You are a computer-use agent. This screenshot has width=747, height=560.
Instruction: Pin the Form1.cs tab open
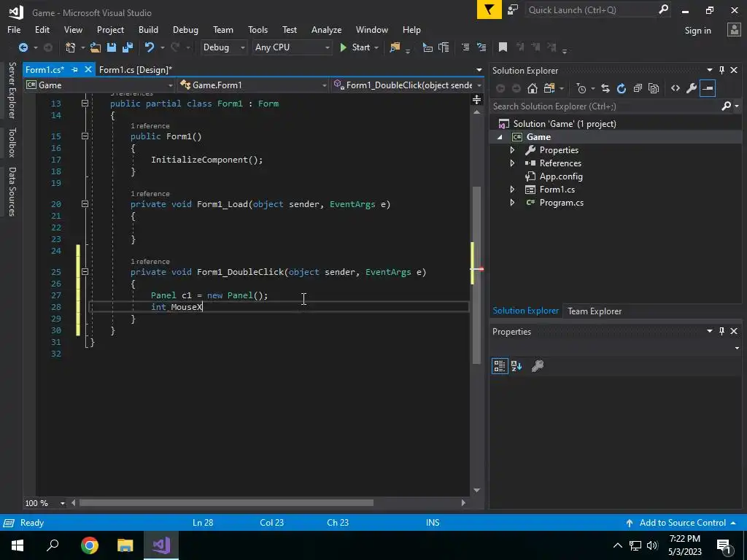pyautogui.click(x=75, y=69)
